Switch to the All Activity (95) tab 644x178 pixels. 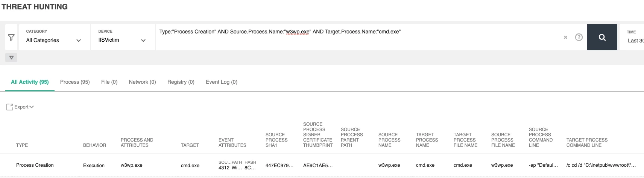click(x=30, y=82)
